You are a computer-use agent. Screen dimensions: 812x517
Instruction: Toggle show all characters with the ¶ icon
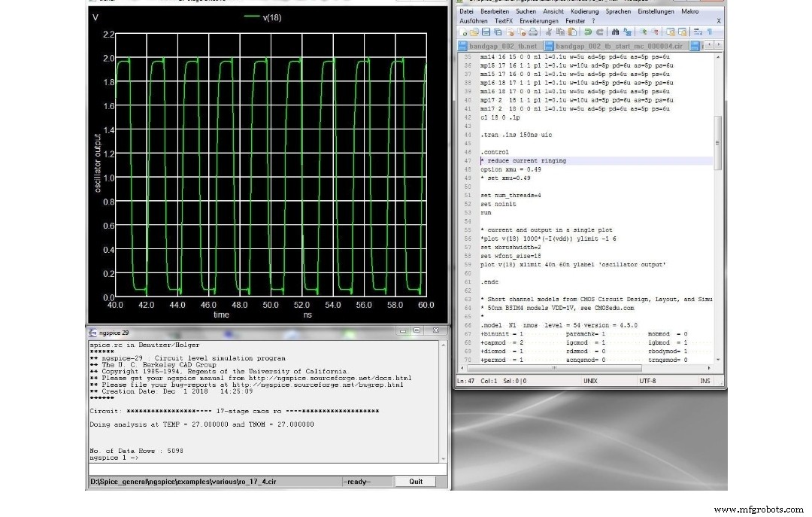click(x=710, y=32)
